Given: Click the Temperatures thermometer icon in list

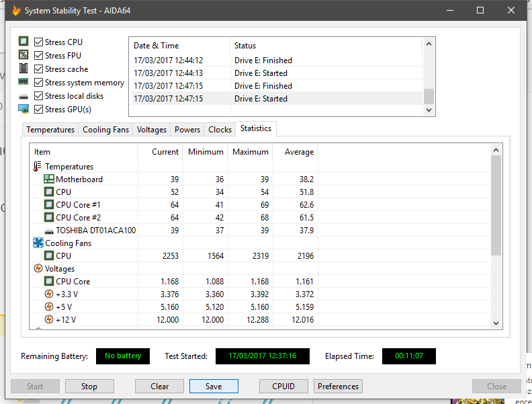Looking at the screenshot, I should click(x=38, y=166).
